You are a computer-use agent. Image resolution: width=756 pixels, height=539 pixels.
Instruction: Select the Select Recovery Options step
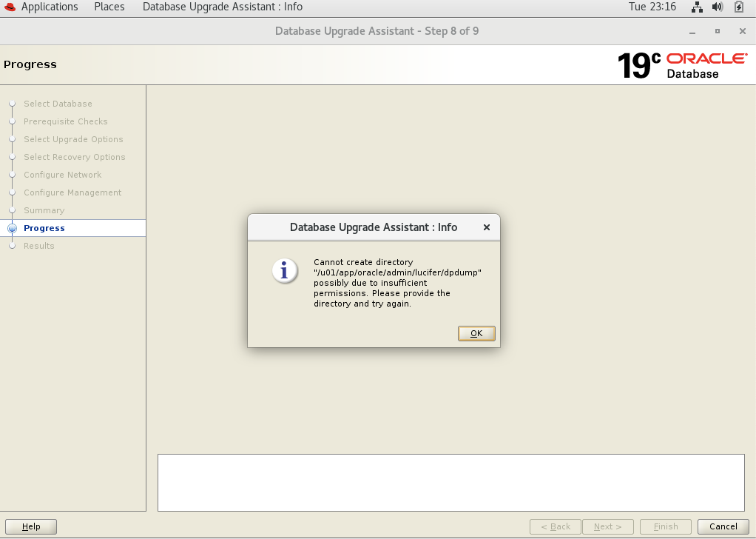coord(74,157)
